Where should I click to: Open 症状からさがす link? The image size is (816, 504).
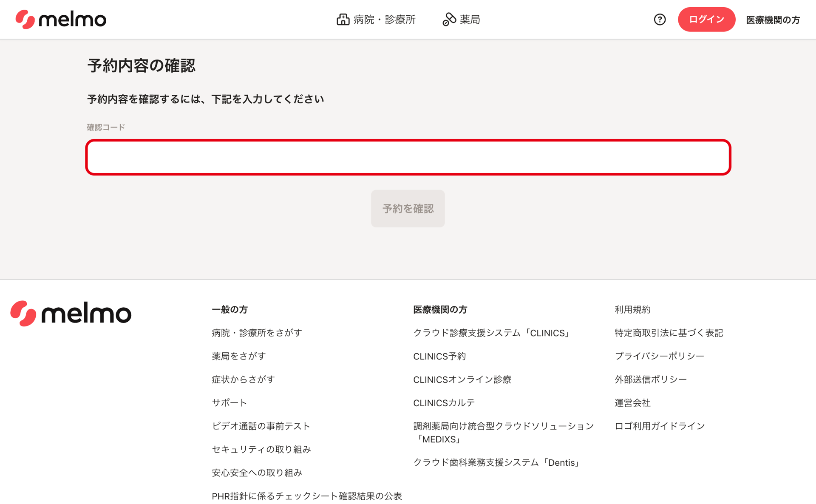pyautogui.click(x=243, y=379)
